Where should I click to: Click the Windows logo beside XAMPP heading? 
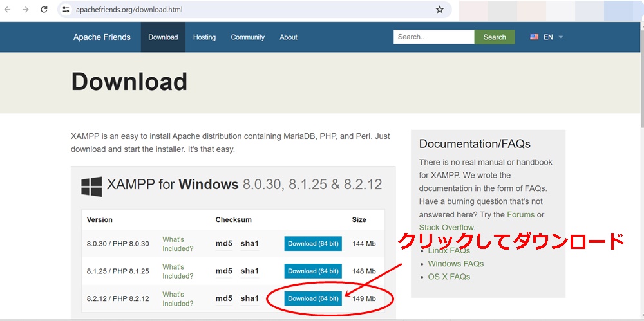[x=91, y=187]
